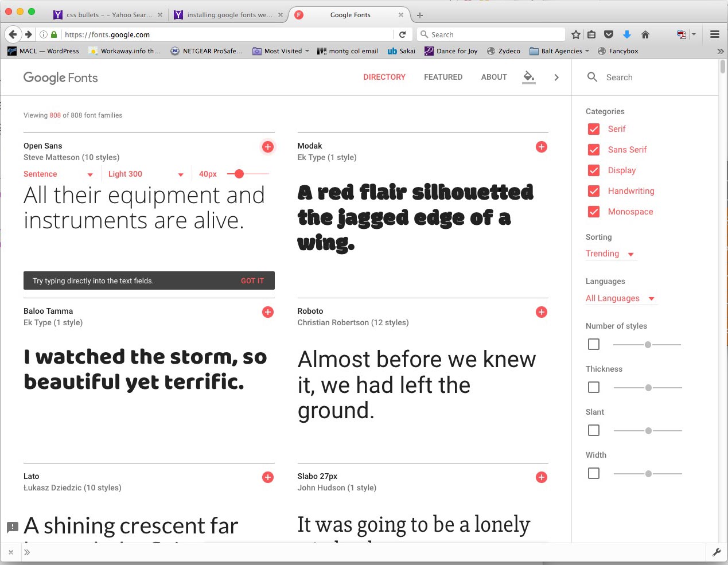Enable the Number of styles checkbox
The width and height of the screenshot is (728, 565).
coord(594,344)
